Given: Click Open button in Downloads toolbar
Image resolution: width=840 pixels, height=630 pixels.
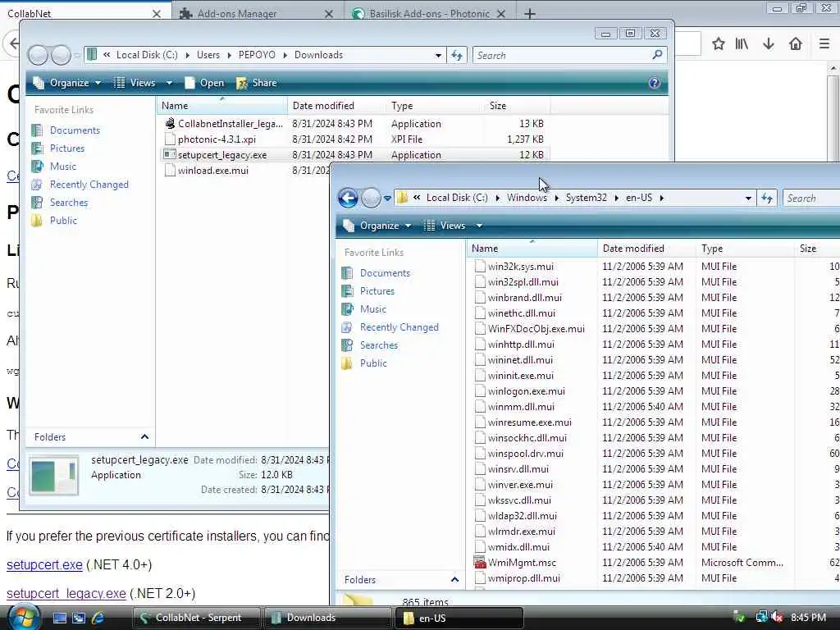Looking at the screenshot, I should [204, 83].
